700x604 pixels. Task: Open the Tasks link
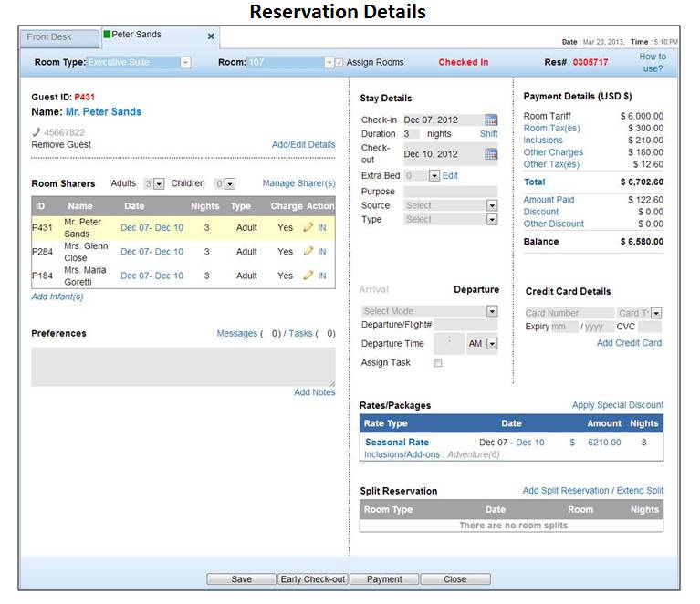pyautogui.click(x=300, y=333)
